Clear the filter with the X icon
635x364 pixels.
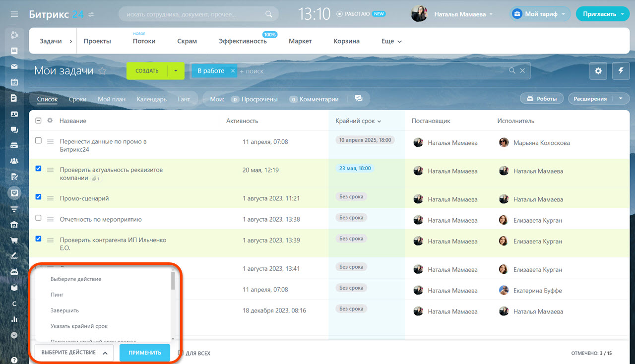tap(522, 71)
